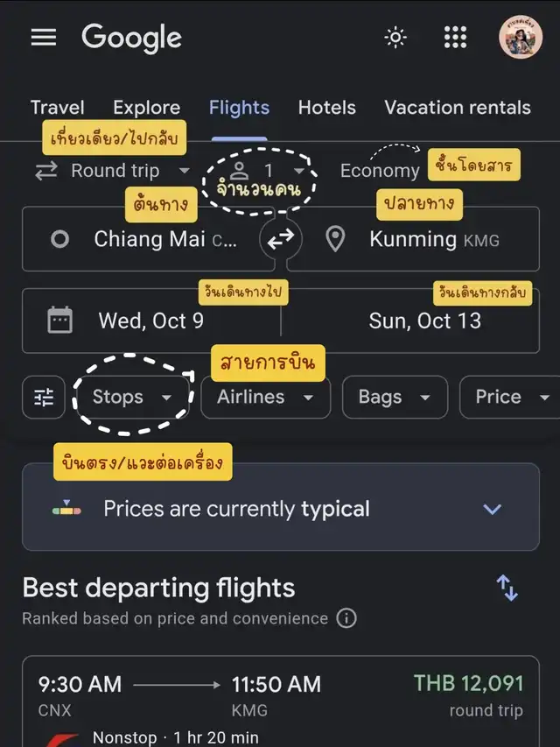560x747 pixels.
Task: Open the Price filter
Action: point(507,398)
